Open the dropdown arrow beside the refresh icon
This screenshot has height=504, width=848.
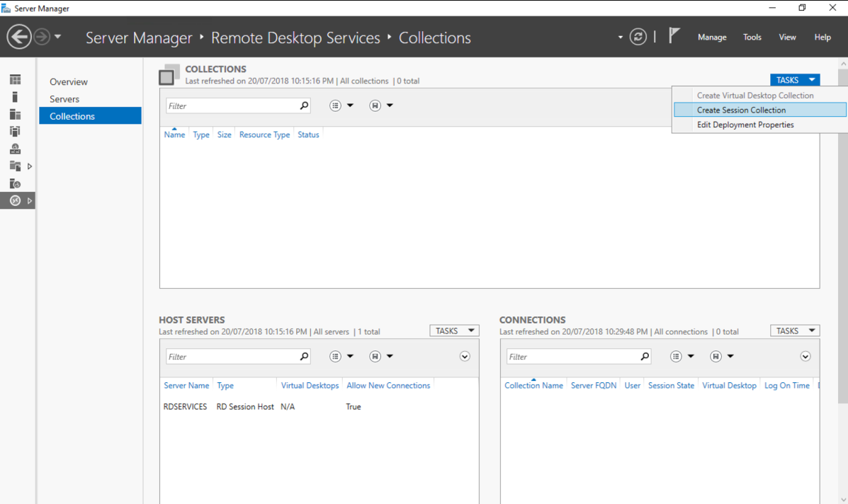pyautogui.click(x=621, y=38)
